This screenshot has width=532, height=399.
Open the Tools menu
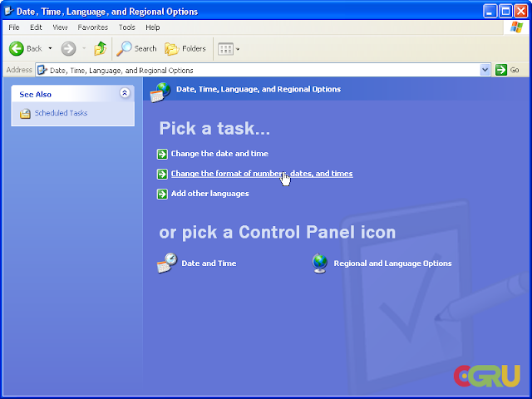(127, 27)
